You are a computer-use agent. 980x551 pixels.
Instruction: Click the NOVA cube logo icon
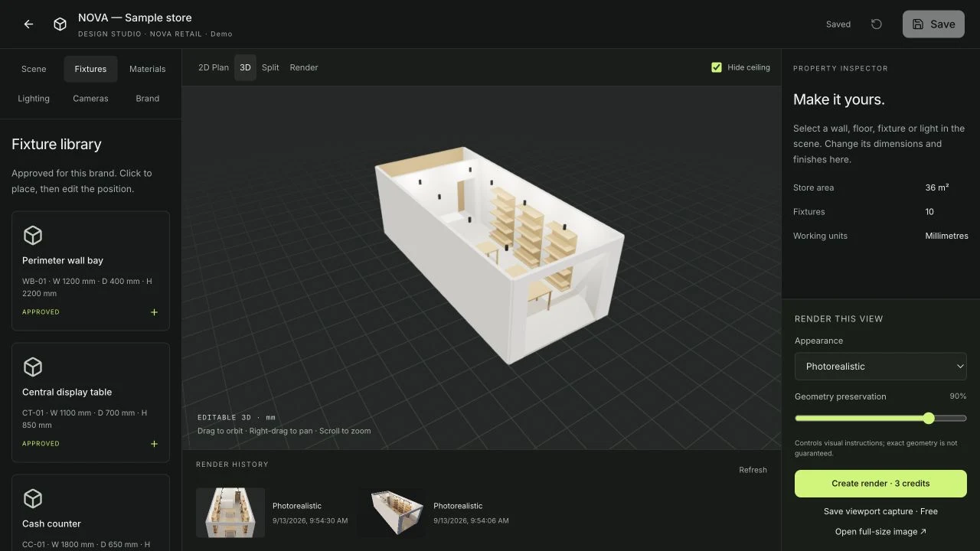coord(60,24)
